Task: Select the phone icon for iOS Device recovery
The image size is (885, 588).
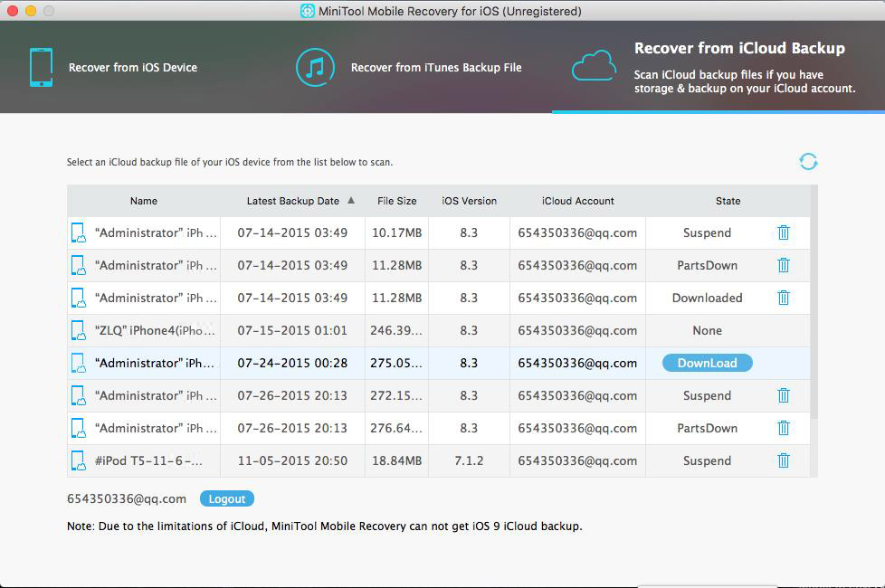Action: point(42,67)
